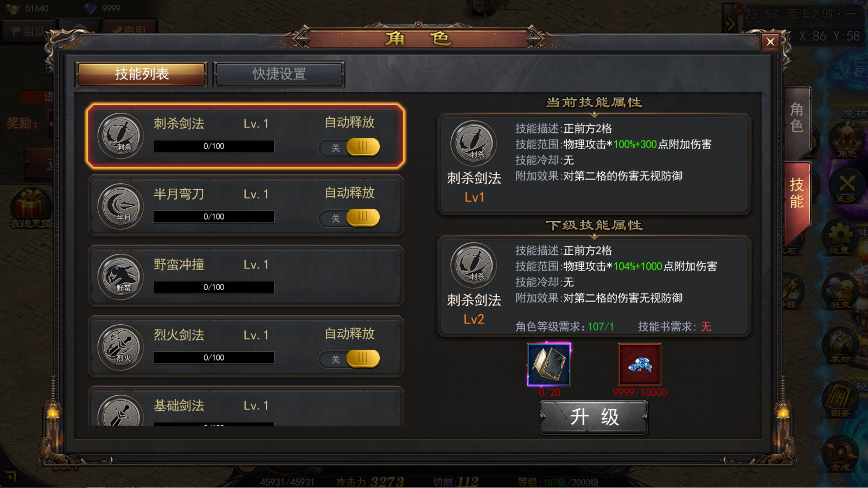This screenshot has height=488, width=868.
Task: Switch to the 技能列表 tab
Action: coord(142,74)
